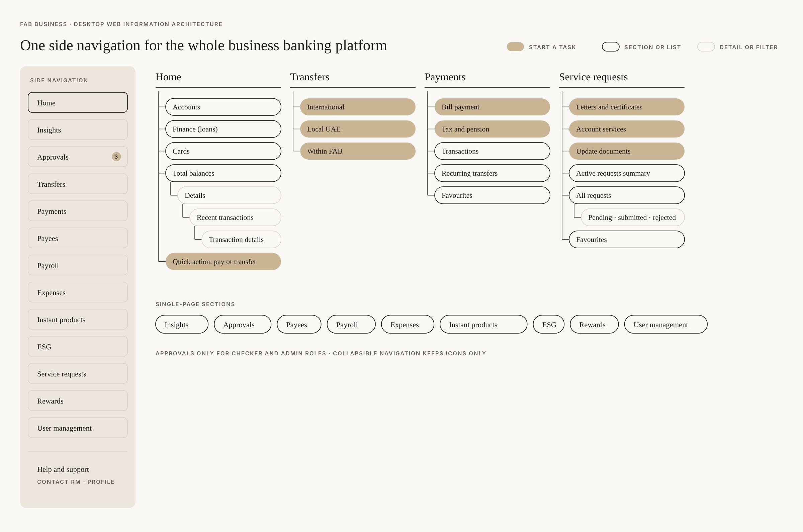Image resolution: width=803 pixels, height=532 pixels.
Task: Click the Local UAE transfer pill
Action: tap(358, 129)
